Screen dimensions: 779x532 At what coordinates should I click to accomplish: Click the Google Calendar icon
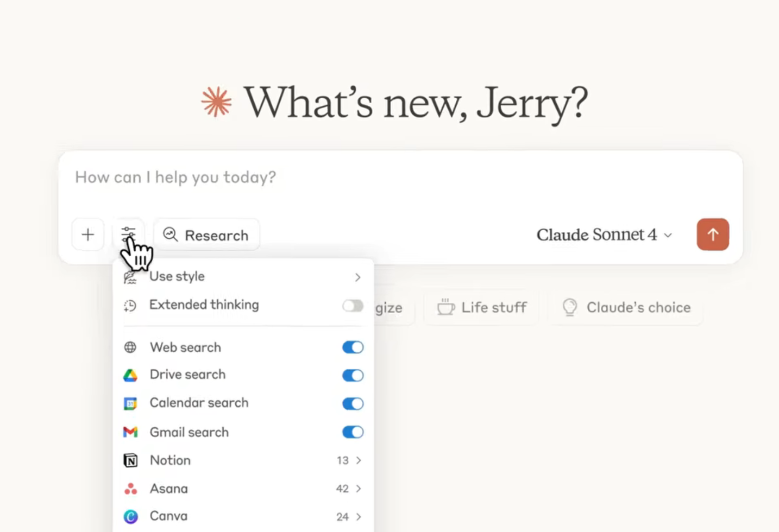click(x=130, y=403)
